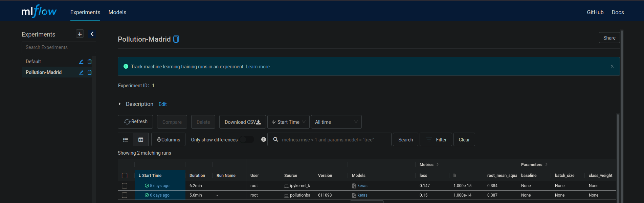Click the class_weight column header
The width and height of the screenshot is (644, 203).
[x=601, y=176]
